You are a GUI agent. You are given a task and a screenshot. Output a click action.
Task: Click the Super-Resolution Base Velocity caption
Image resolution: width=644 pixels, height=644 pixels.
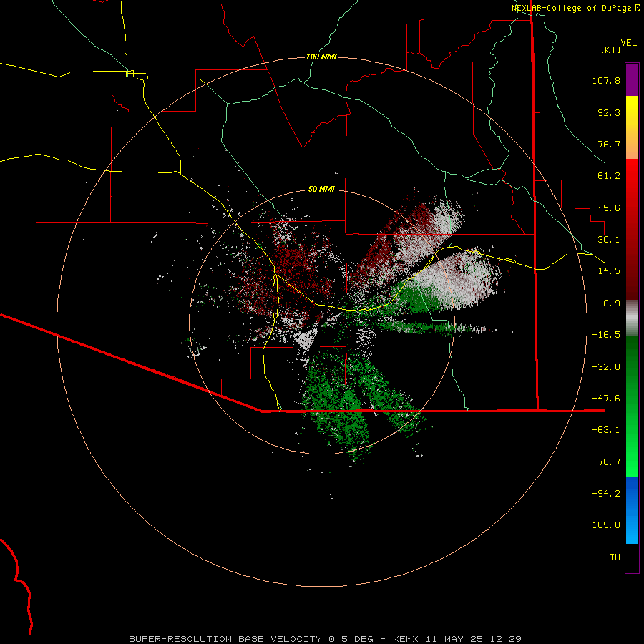[x=325, y=639]
